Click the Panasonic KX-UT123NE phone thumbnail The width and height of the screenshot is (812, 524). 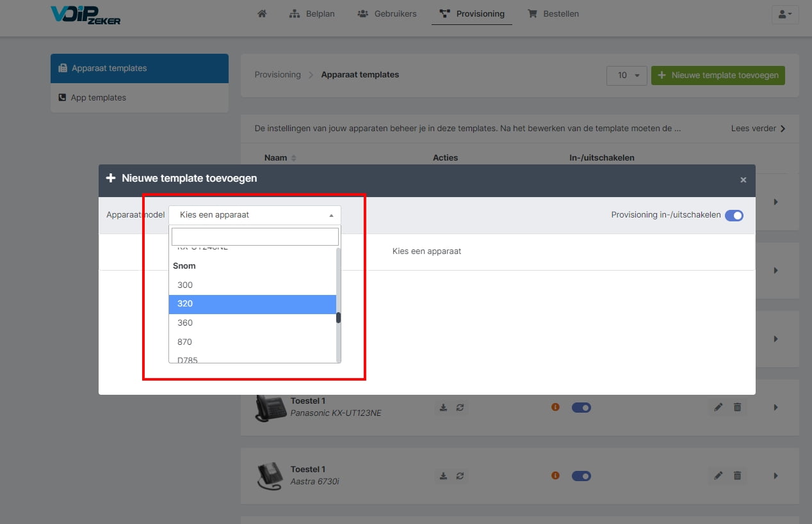click(x=270, y=408)
